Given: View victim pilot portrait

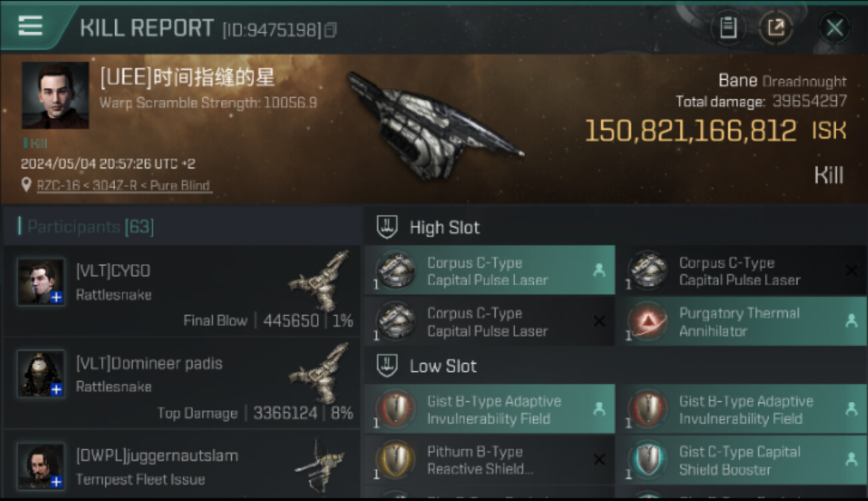Looking at the screenshot, I should (55, 96).
